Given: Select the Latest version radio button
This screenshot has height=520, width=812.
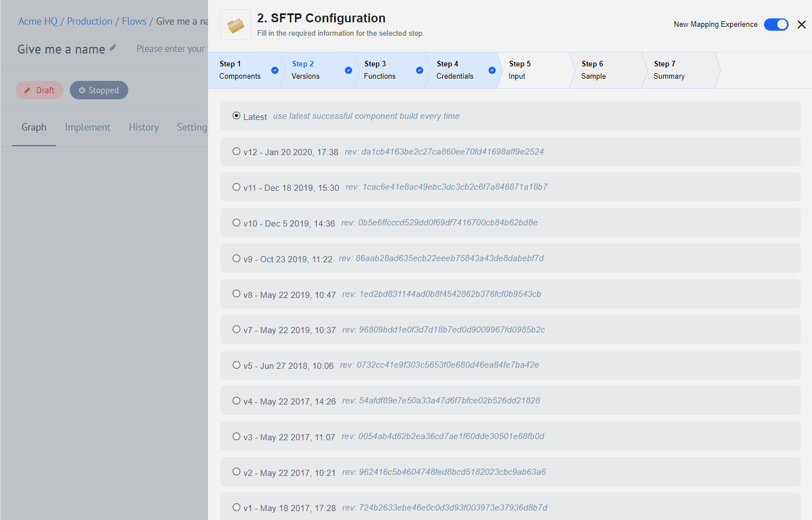Looking at the screenshot, I should [236, 115].
